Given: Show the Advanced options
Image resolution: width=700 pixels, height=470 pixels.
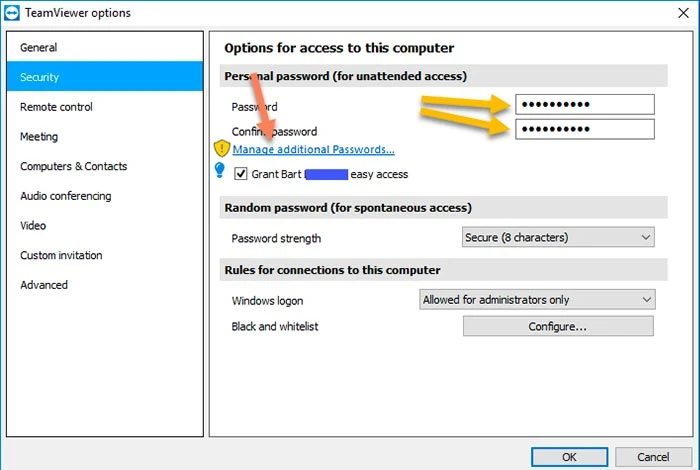Looking at the screenshot, I should [44, 285].
